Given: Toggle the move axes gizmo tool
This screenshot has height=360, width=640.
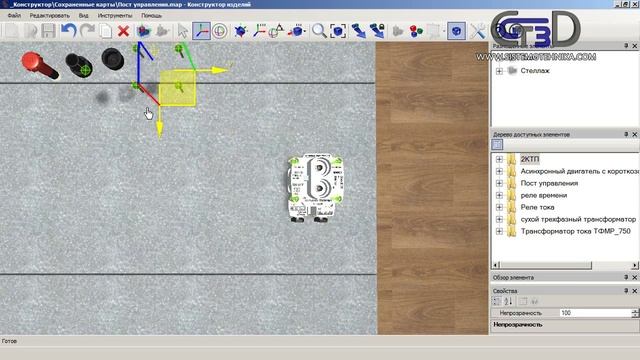Looking at the screenshot, I should [x=202, y=31].
